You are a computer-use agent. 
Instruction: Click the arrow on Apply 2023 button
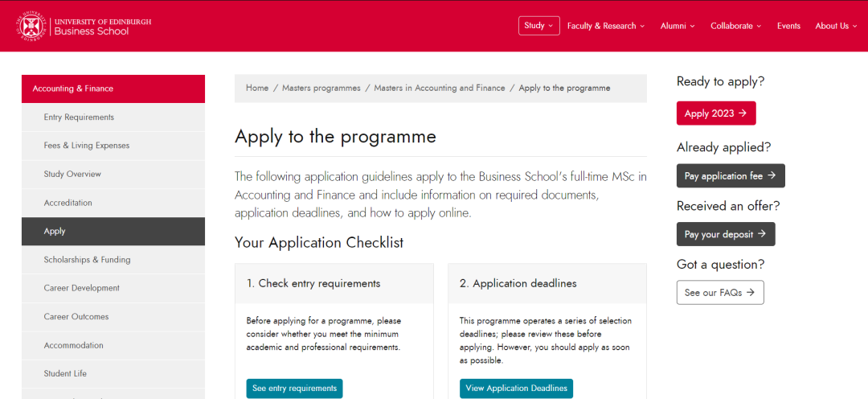743,113
